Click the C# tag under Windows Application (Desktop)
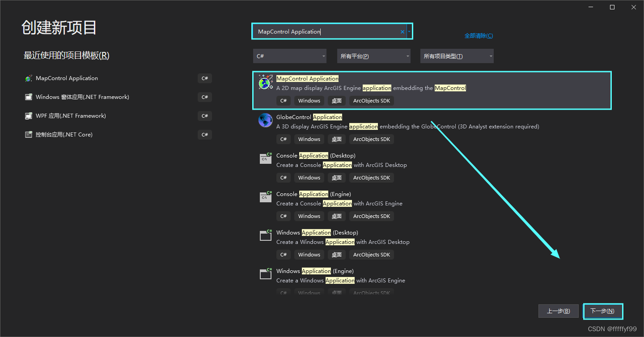 [284, 255]
